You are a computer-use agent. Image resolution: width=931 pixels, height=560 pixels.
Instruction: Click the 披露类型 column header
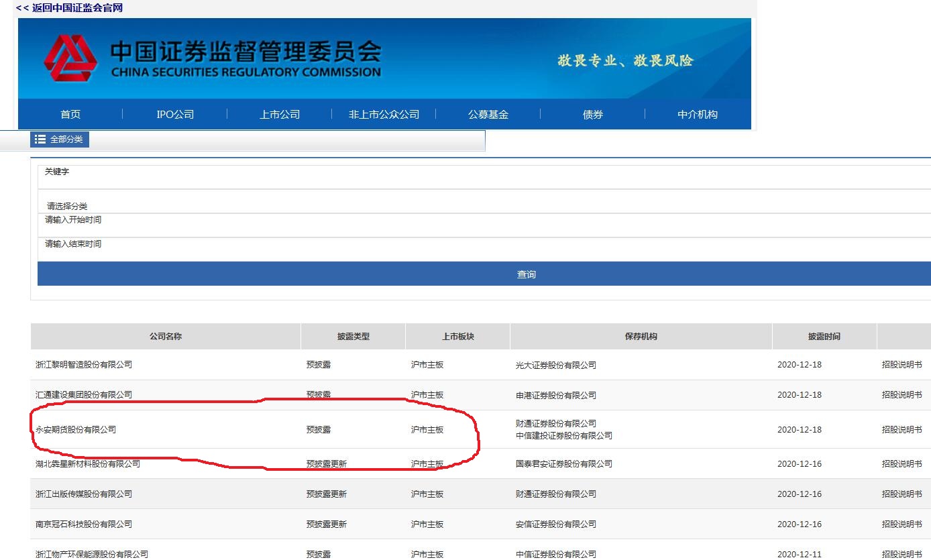353,336
